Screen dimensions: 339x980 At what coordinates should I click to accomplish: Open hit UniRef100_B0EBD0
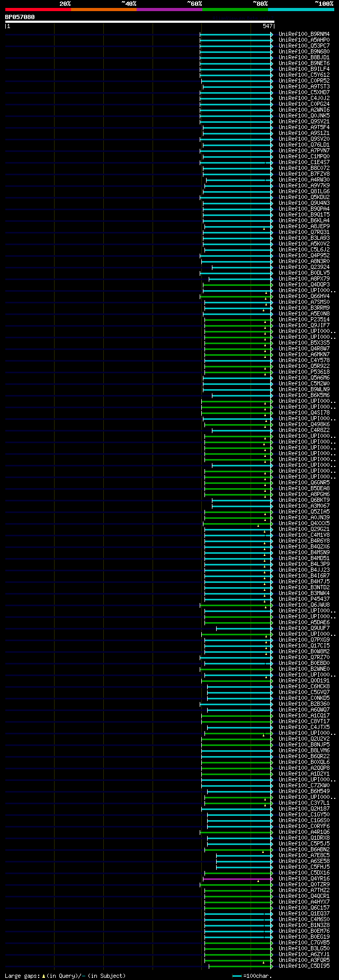pyautogui.click(x=304, y=663)
